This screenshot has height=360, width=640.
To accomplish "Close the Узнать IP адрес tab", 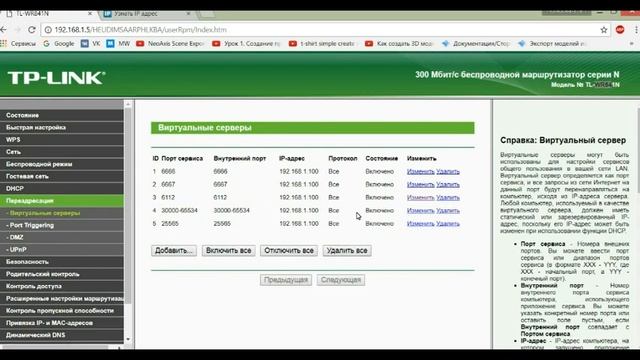I will [x=188, y=13].
